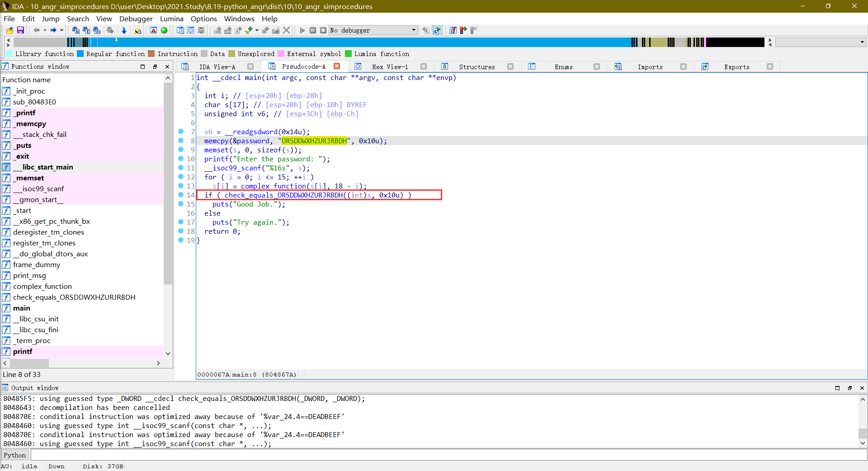Select main in the Functions list

coord(22,308)
